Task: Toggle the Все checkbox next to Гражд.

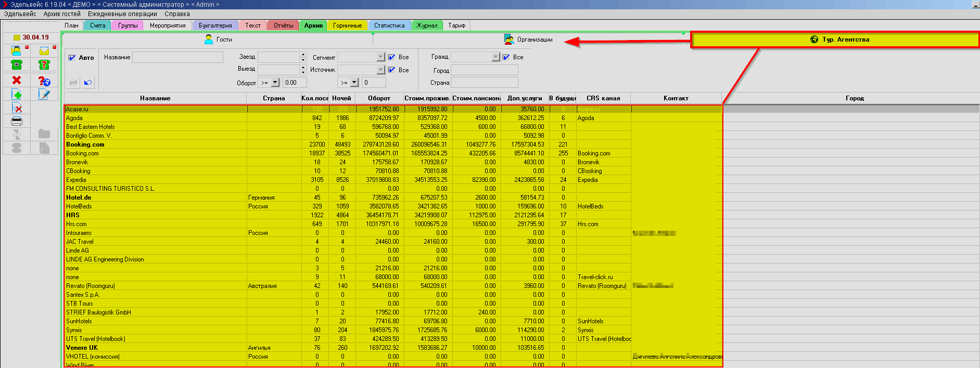Action: point(506,57)
